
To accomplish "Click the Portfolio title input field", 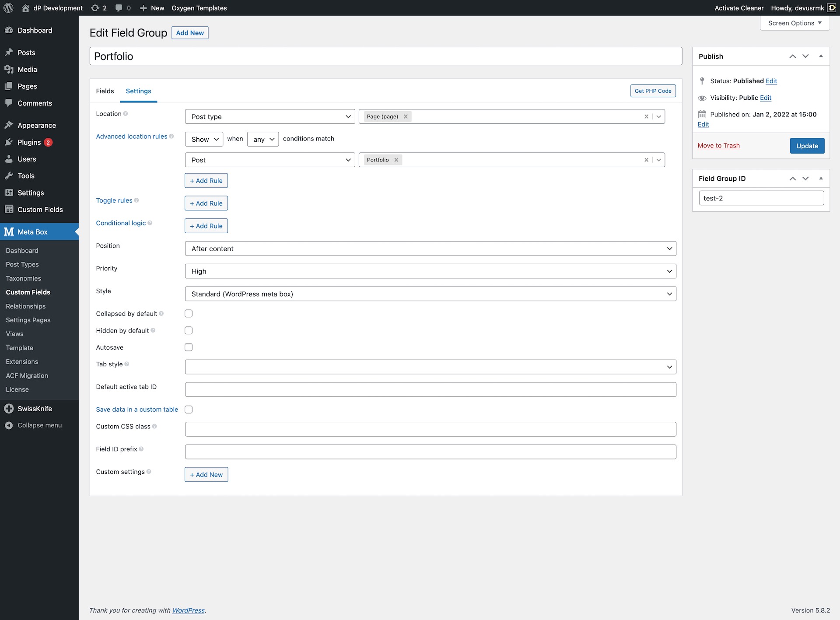I will click(386, 56).
